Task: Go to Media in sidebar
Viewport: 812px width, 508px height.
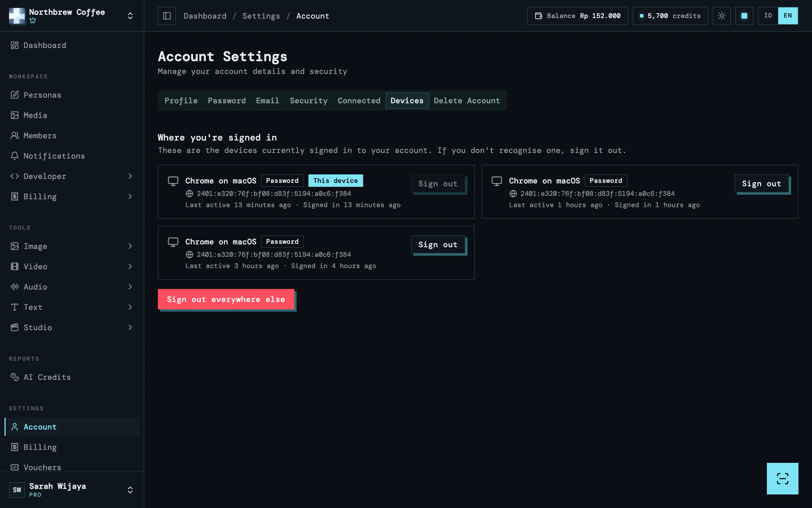Action: pos(72,115)
